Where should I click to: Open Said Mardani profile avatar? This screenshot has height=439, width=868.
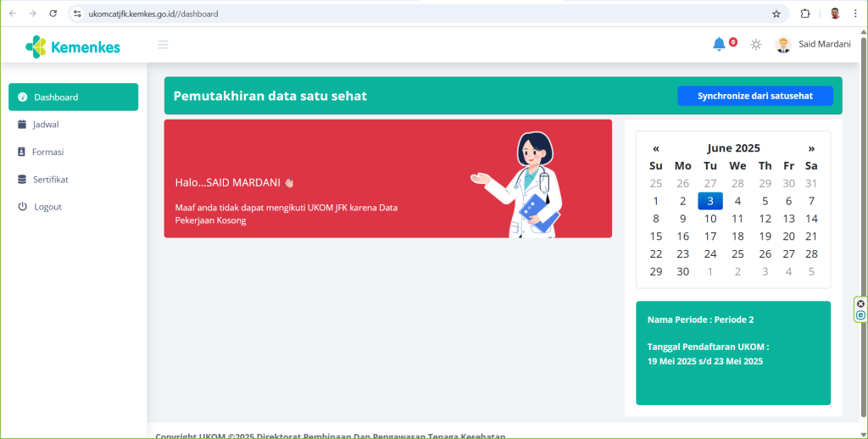pyautogui.click(x=783, y=45)
